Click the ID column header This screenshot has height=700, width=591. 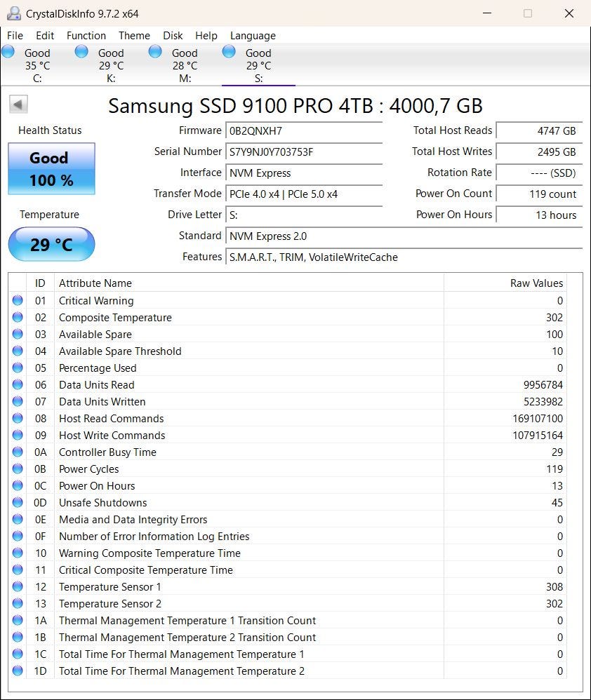40,283
